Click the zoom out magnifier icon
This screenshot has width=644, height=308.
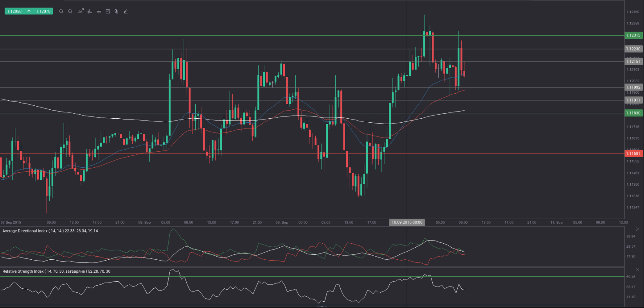(x=61, y=11)
